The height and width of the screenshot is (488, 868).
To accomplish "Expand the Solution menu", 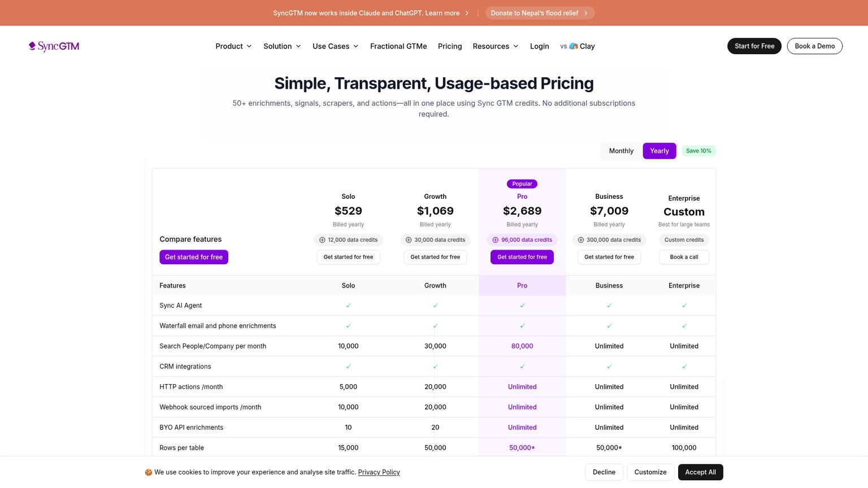I will [282, 46].
